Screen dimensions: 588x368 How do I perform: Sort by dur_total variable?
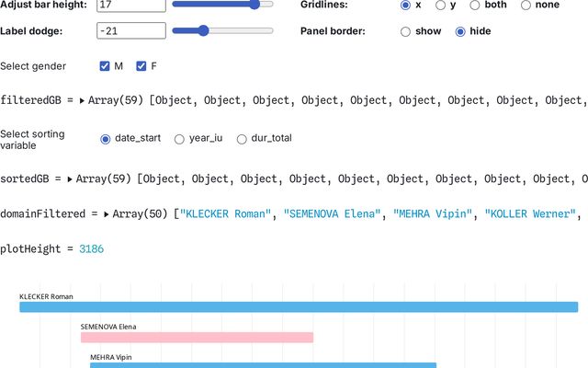[x=242, y=139]
